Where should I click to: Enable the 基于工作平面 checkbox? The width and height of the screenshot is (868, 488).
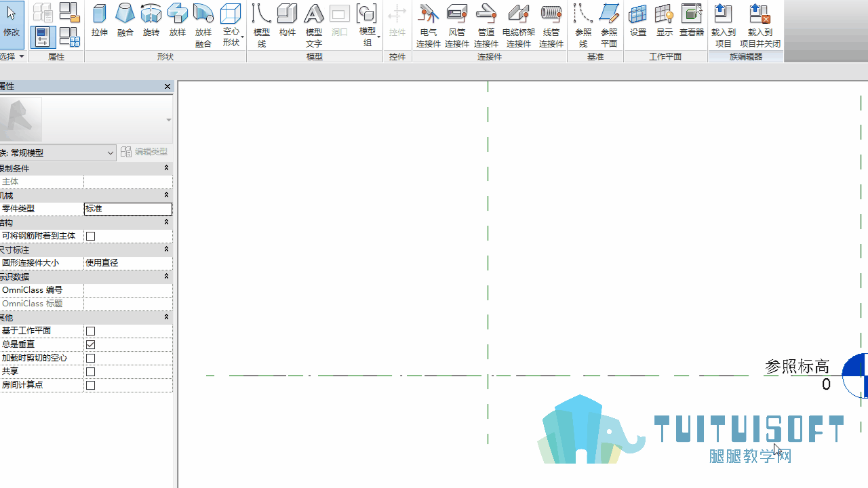point(90,331)
